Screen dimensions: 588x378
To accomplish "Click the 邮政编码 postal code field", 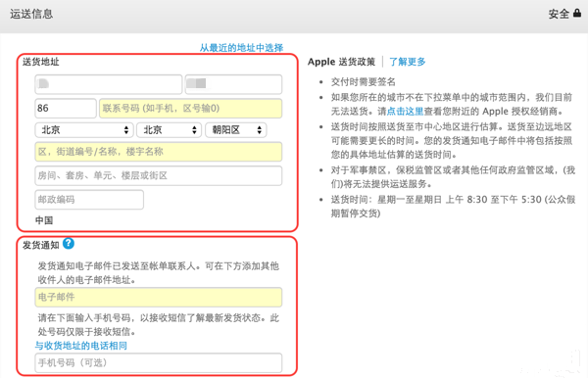I will pos(89,200).
